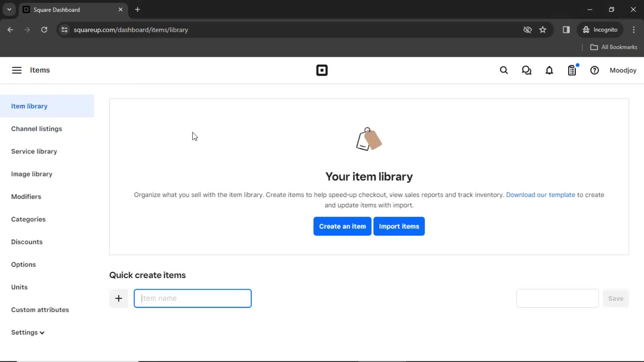Image resolution: width=644 pixels, height=362 pixels.
Task: Open the help icon in header
Action: tap(594, 70)
